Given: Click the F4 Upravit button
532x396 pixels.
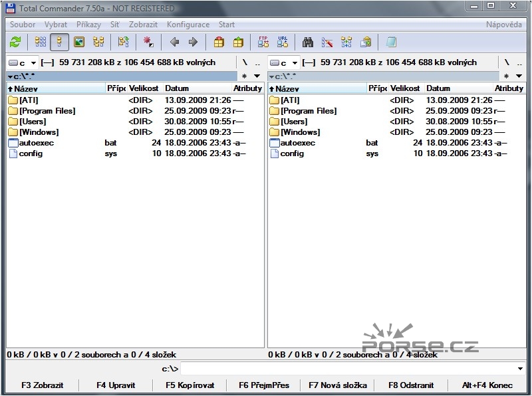Looking at the screenshot, I should click(x=116, y=385).
